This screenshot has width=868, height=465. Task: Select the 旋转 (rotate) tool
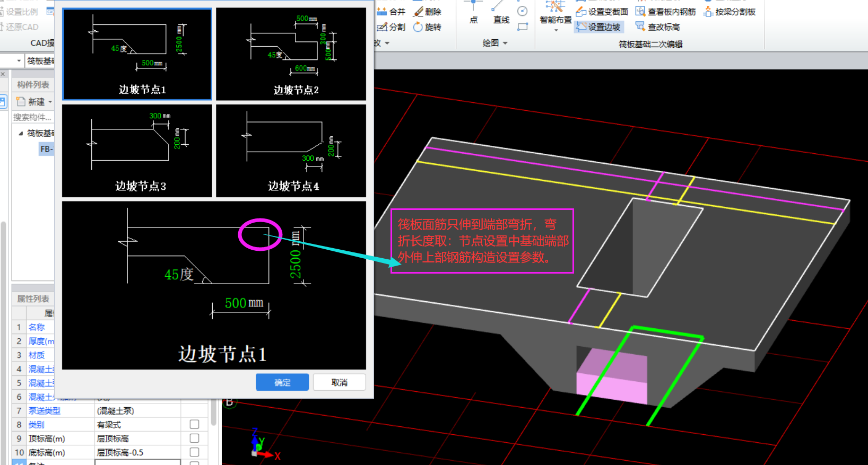[427, 27]
